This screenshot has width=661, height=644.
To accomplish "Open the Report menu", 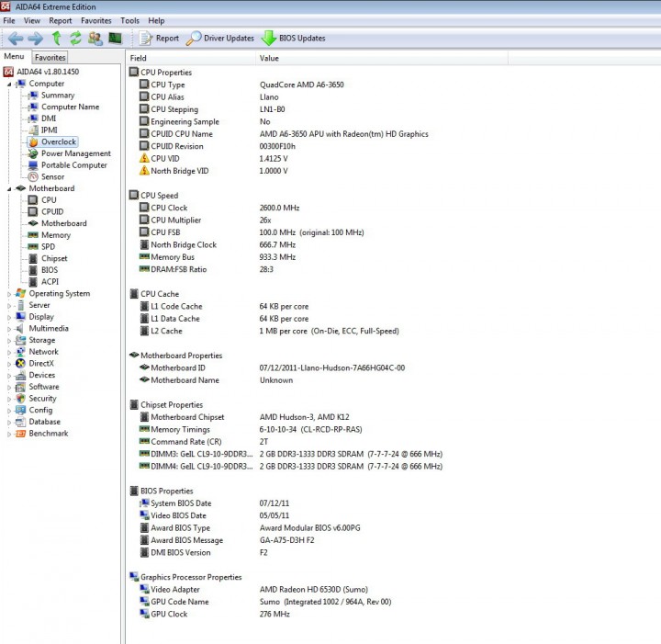I will click(61, 20).
